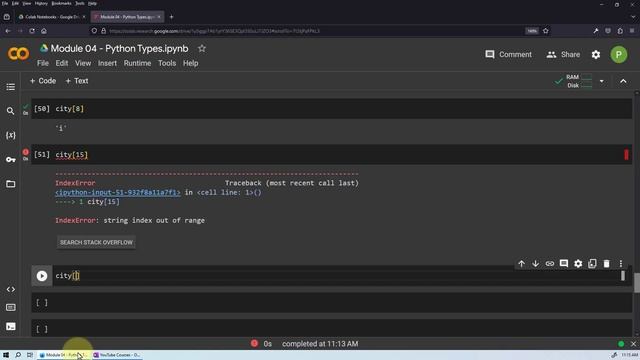640x360 pixels.
Task: Delete the current cell
Action: [x=607, y=264]
